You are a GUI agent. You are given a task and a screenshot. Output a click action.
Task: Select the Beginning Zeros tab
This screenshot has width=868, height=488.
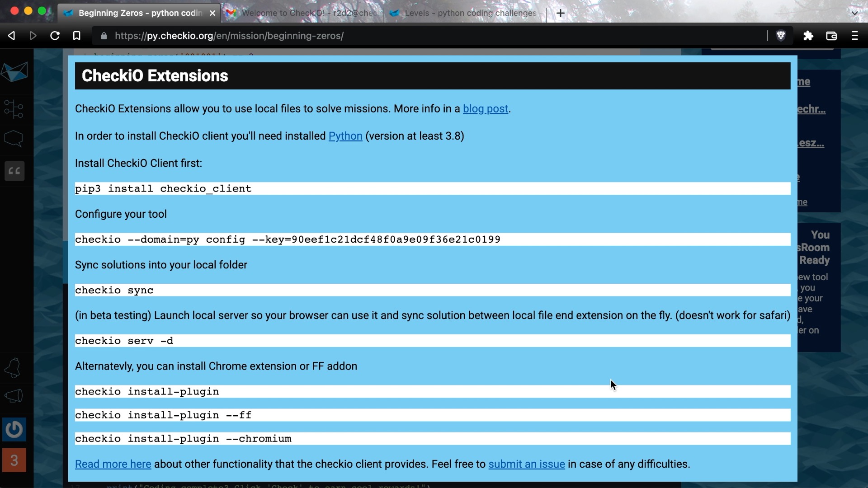pos(139,13)
